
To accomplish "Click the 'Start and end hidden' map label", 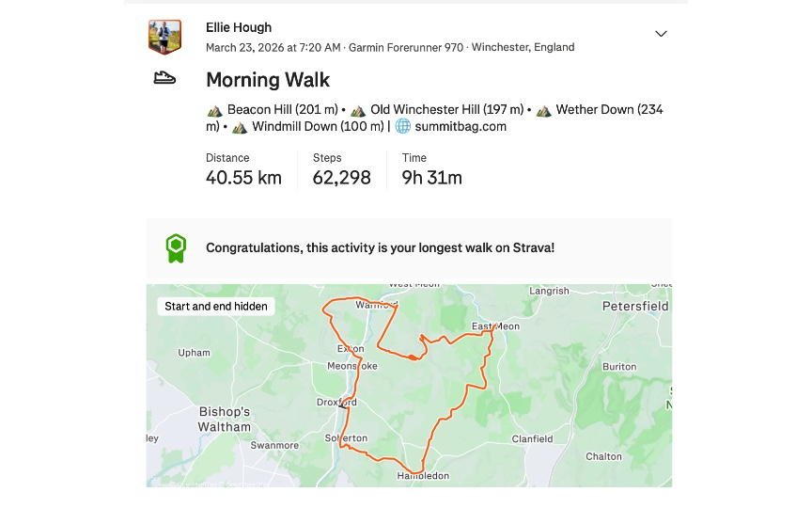I will click(216, 306).
